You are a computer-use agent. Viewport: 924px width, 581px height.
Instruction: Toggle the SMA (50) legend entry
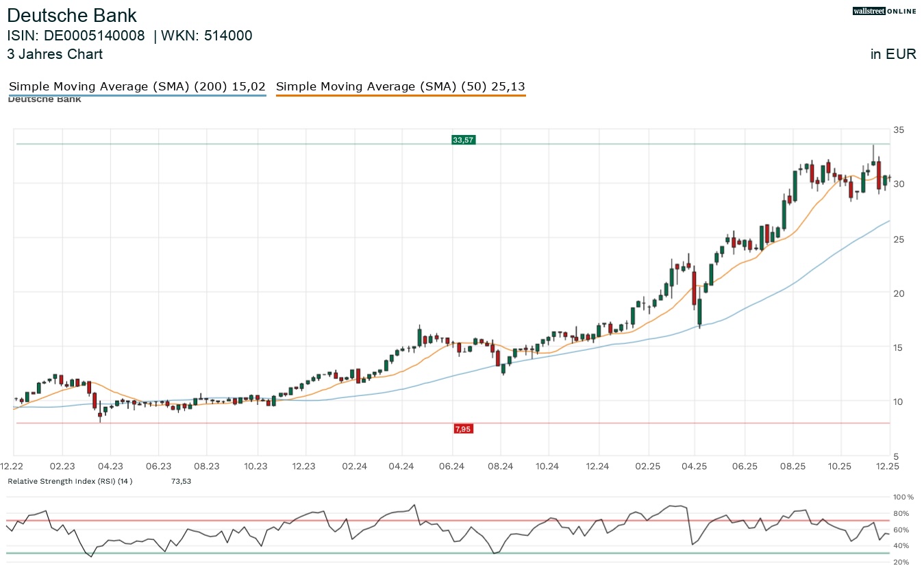(x=400, y=86)
